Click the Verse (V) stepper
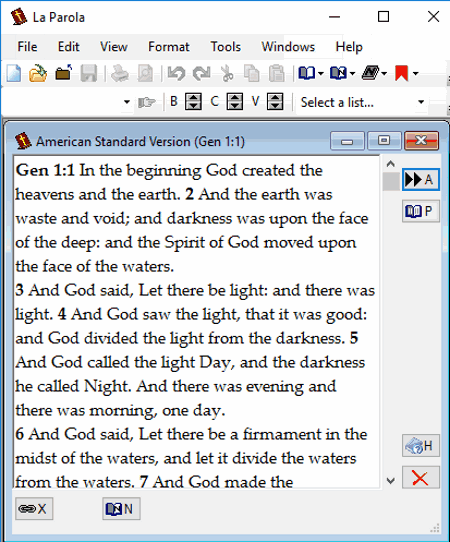Image resolution: width=450 pixels, height=542 pixels. point(275,102)
